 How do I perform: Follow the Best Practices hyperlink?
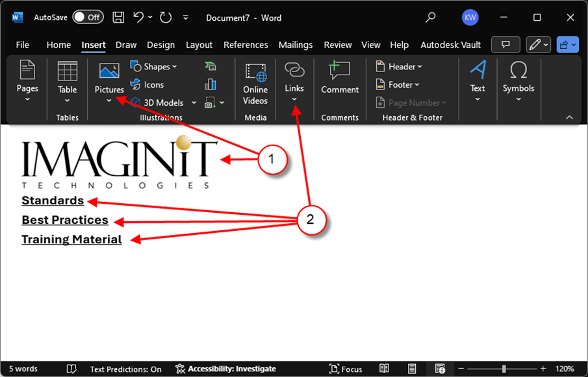[x=65, y=220]
